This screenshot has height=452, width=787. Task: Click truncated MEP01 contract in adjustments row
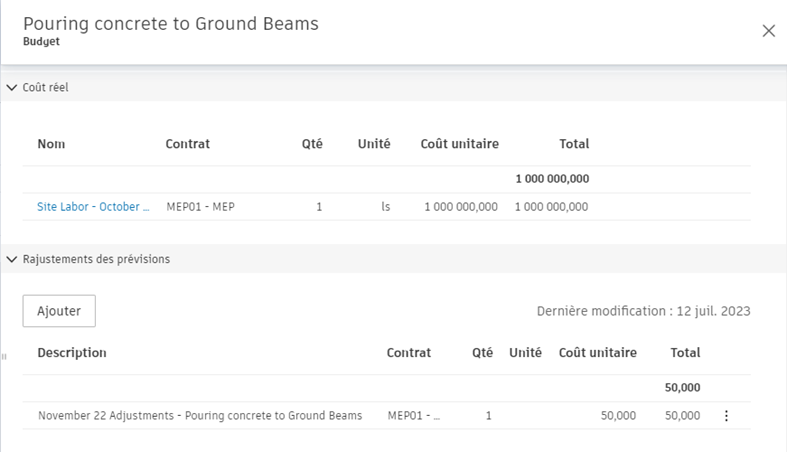click(x=413, y=416)
